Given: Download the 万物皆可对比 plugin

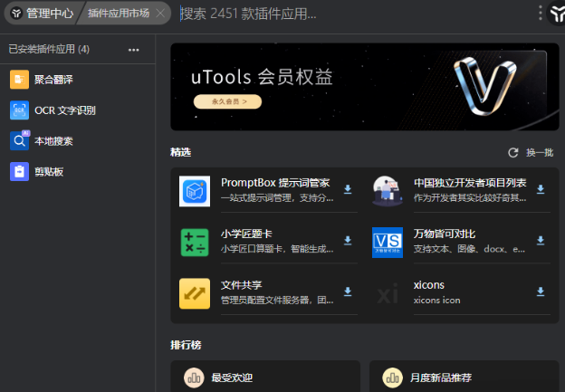Looking at the screenshot, I should click(x=541, y=240).
